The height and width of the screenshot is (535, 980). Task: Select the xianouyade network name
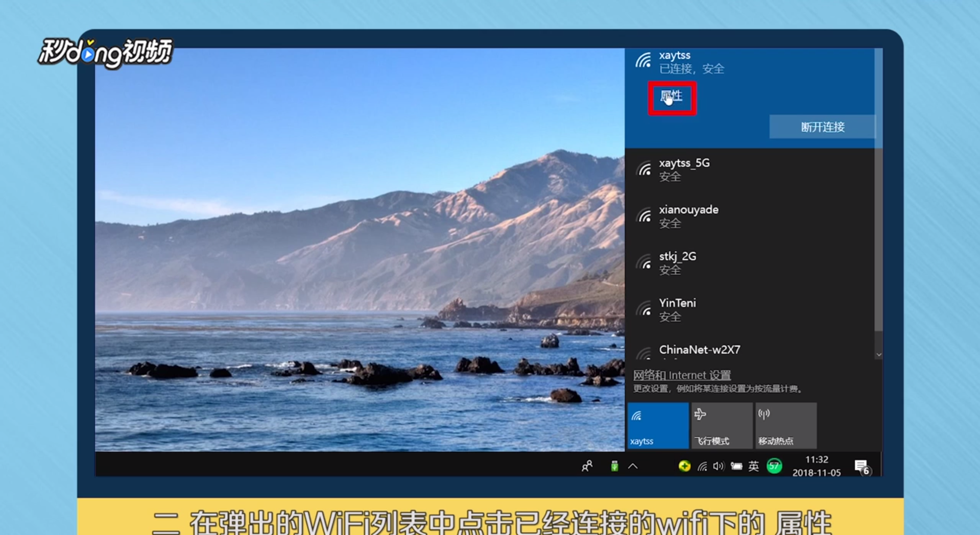coord(688,210)
